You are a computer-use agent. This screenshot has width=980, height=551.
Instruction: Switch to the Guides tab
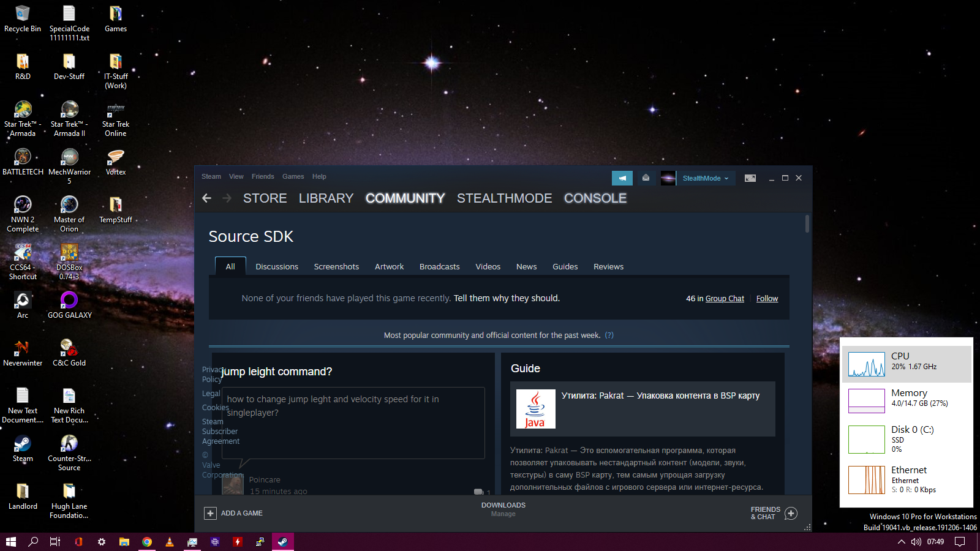(565, 266)
